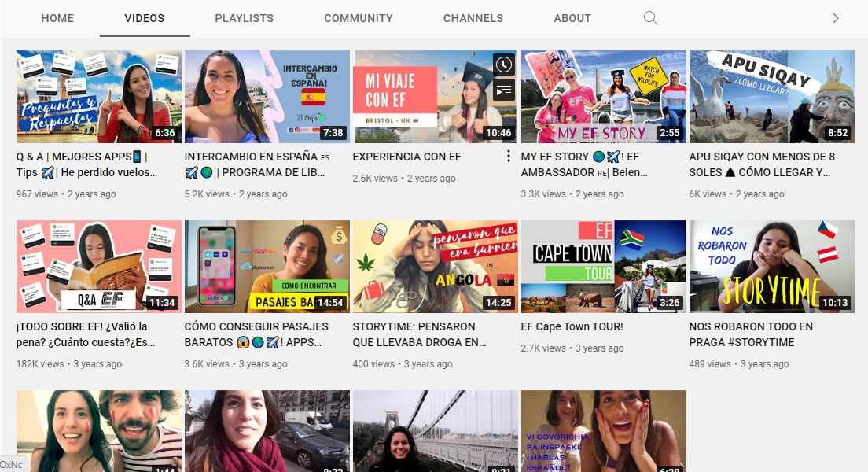The height and width of the screenshot is (472, 868).
Task: Open three-dot menu for Experiencia con EF
Action: coord(508,157)
